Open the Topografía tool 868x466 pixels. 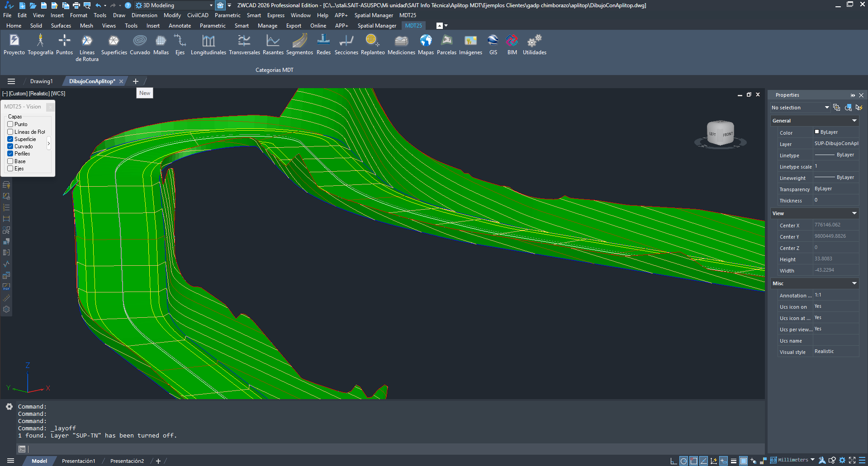(40, 45)
